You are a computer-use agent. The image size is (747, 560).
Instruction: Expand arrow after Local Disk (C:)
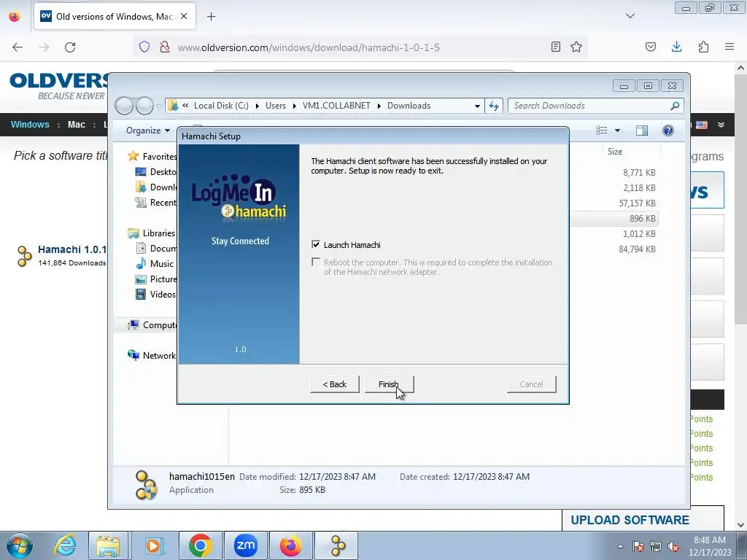(x=258, y=106)
